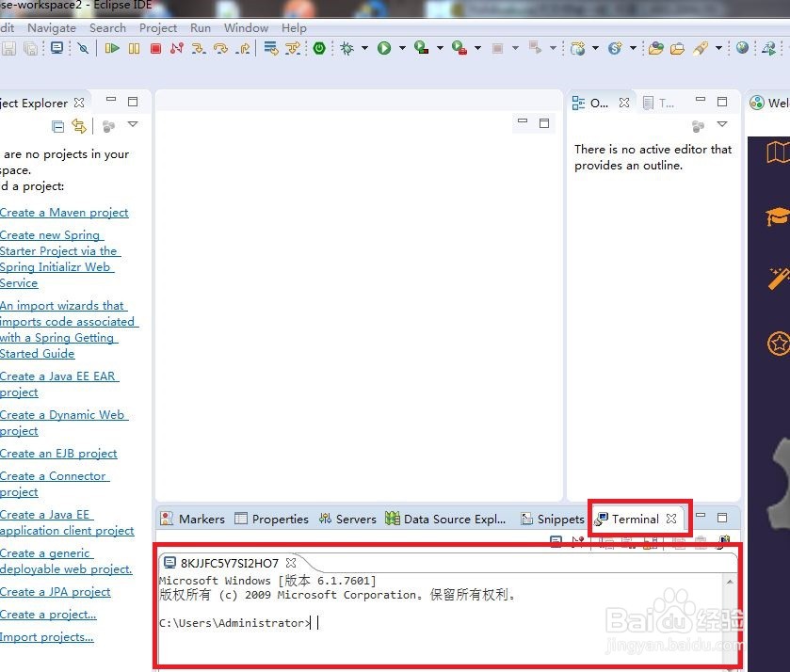Image resolution: width=790 pixels, height=672 pixels.
Task: Click the Open Task folder icon
Action: point(678,48)
